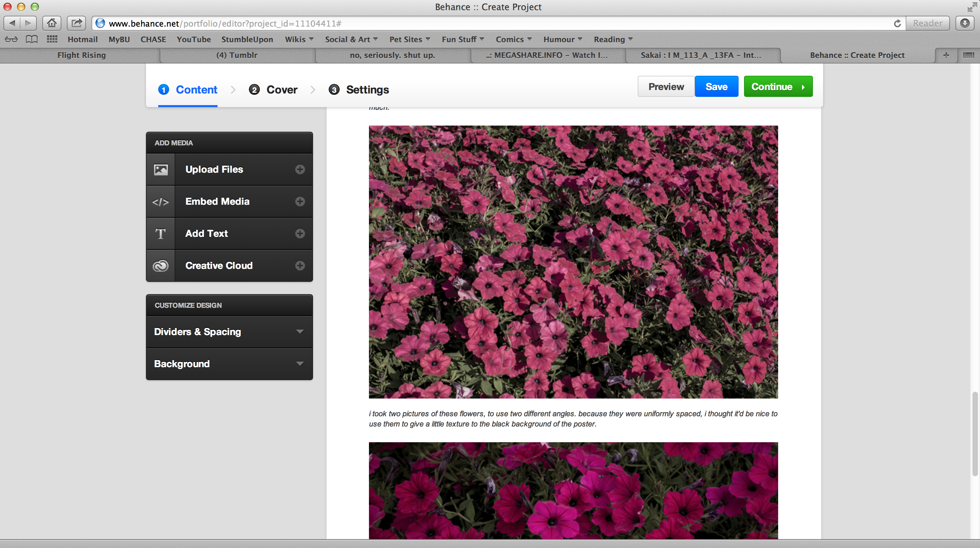The width and height of the screenshot is (980, 548).
Task: Show bookmarks via the open-book icon
Action: (32, 39)
